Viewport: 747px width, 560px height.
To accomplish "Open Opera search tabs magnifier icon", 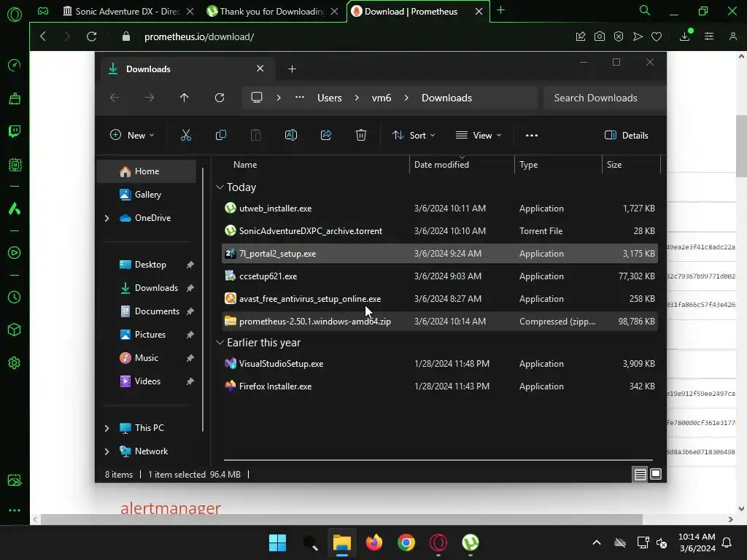I will [645, 10].
